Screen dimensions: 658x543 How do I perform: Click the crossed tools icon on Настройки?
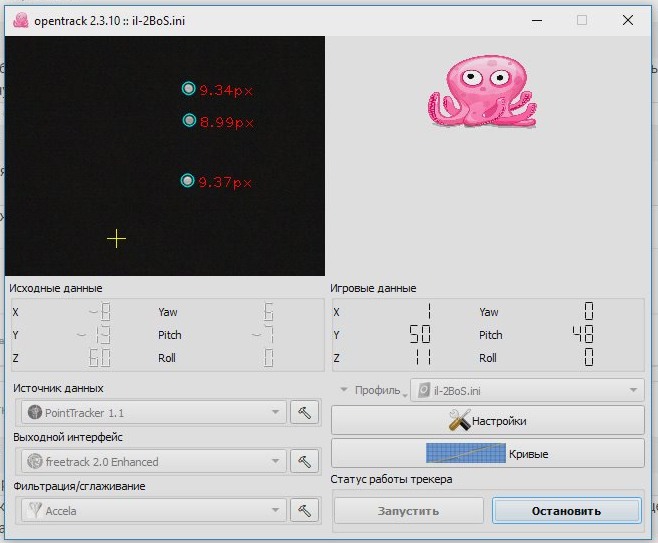point(459,420)
